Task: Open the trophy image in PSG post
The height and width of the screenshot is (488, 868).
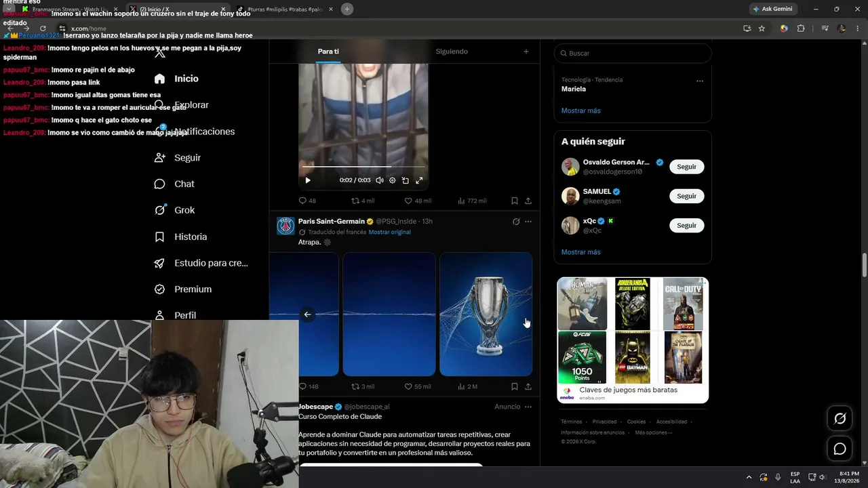Action: tap(486, 314)
